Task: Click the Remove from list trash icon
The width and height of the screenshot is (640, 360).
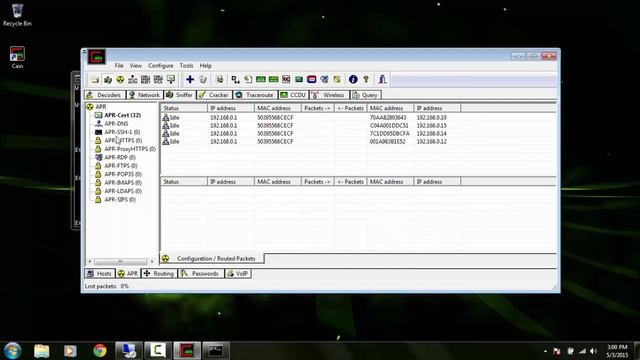Action: 203,80
